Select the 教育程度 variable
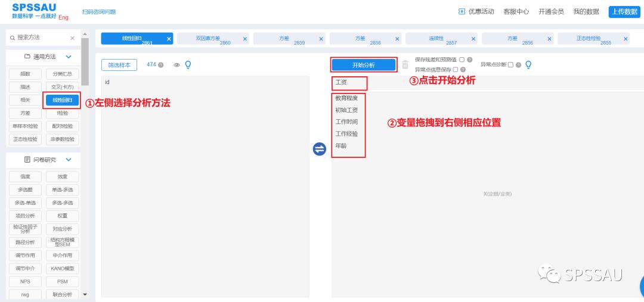Image resolution: width=644 pixels, height=302 pixels. click(x=346, y=98)
